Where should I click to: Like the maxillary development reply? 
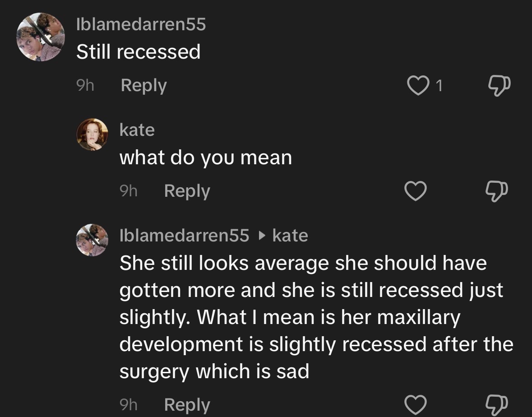(415, 404)
